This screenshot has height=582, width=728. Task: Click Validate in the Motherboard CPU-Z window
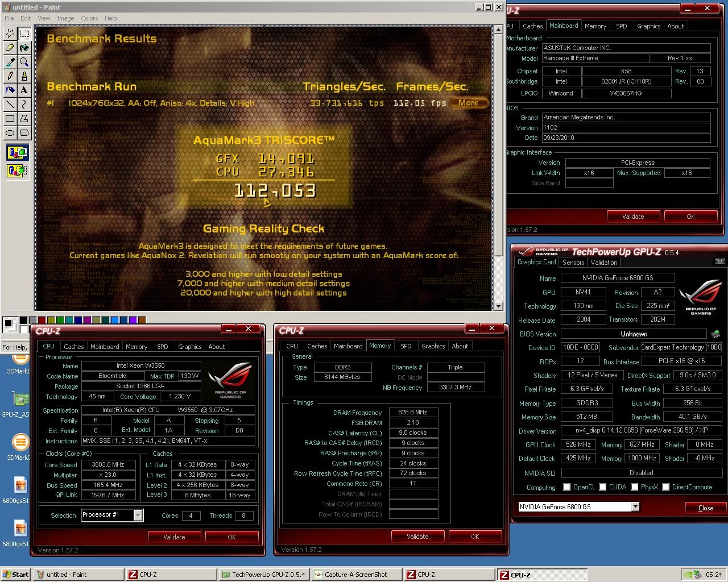633,217
